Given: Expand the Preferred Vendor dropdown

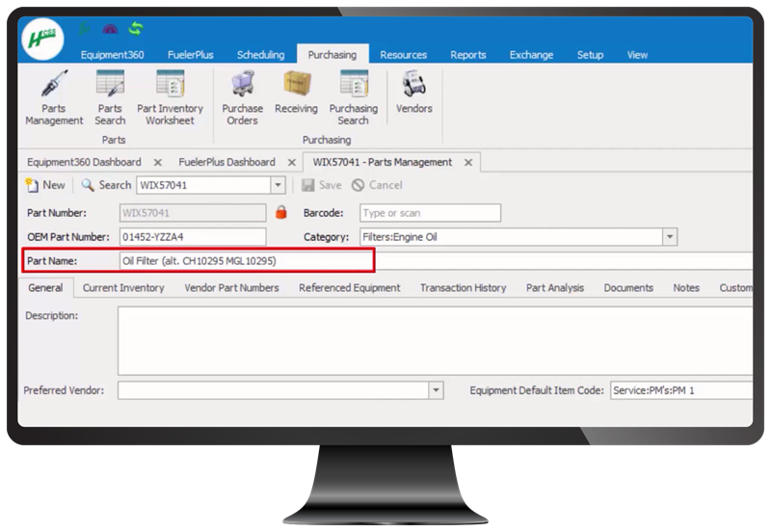Looking at the screenshot, I should (436, 390).
